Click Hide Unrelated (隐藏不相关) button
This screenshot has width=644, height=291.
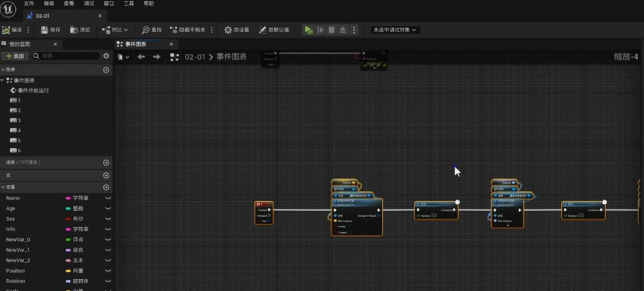click(188, 30)
